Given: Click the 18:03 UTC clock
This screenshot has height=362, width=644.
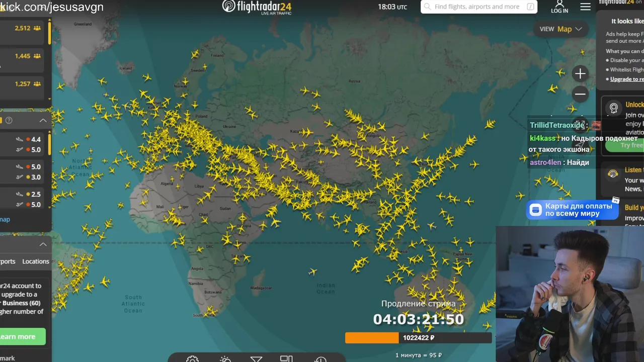Looking at the screenshot, I should click(392, 7).
